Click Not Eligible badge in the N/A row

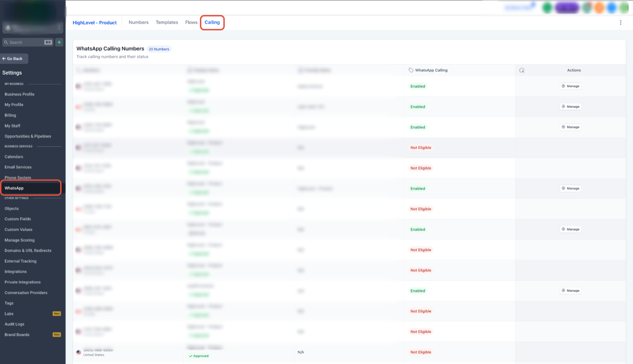(x=421, y=352)
